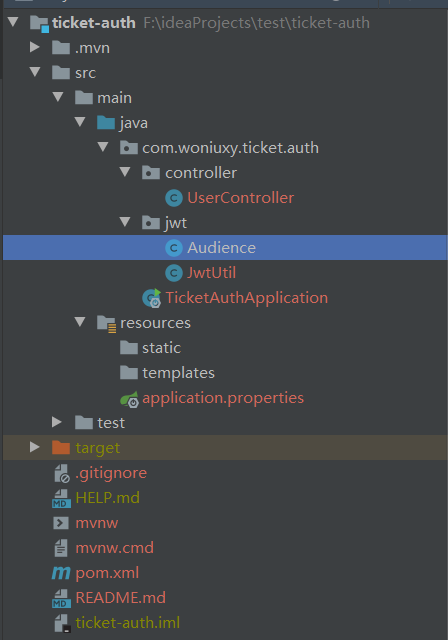Expand the .mvn folder
Image resolution: width=448 pixels, height=640 pixels.
pyautogui.click(x=35, y=47)
